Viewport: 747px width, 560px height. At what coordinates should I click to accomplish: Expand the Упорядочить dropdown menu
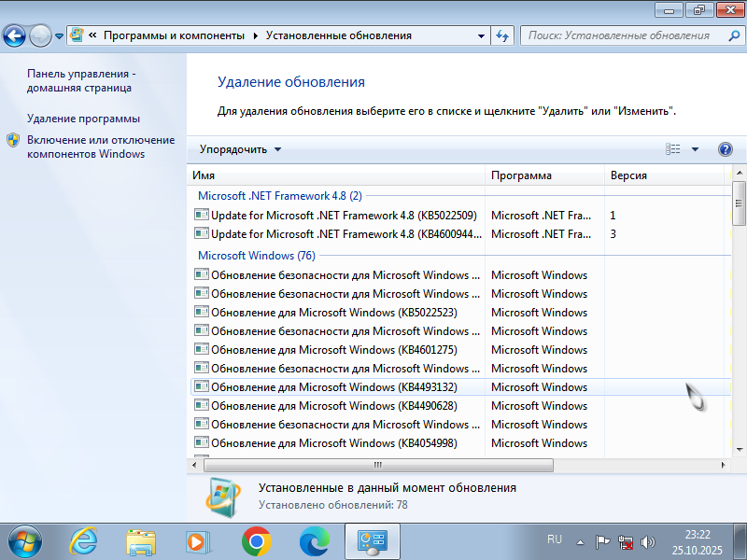(x=240, y=149)
